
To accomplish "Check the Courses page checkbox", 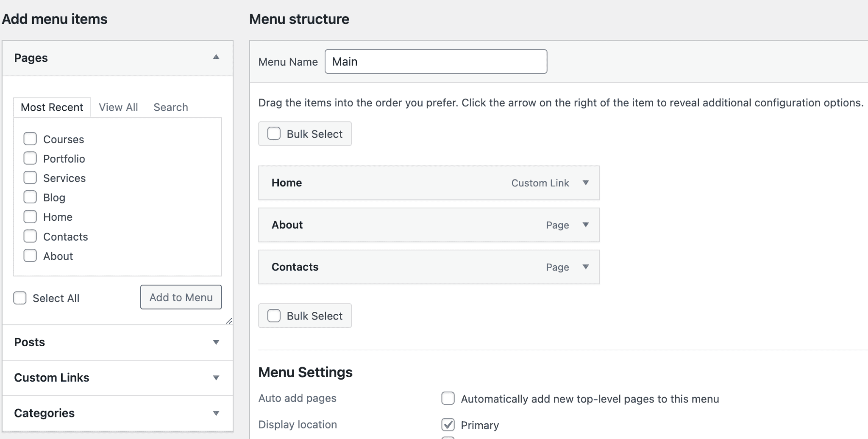I will pos(30,139).
